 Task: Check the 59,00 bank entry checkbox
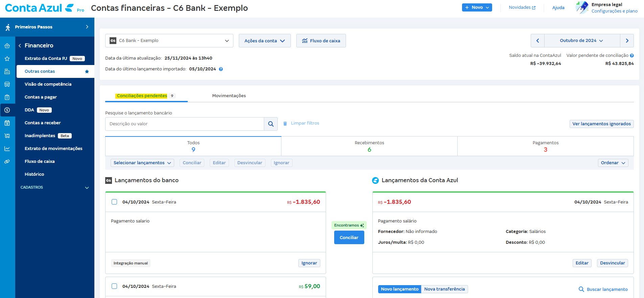(x=114, y=286)
